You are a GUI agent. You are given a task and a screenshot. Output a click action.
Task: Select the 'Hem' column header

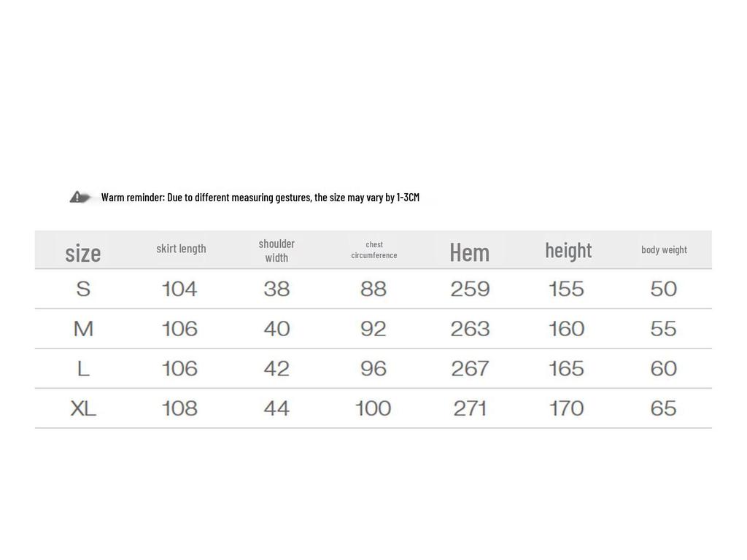[470, 252]
